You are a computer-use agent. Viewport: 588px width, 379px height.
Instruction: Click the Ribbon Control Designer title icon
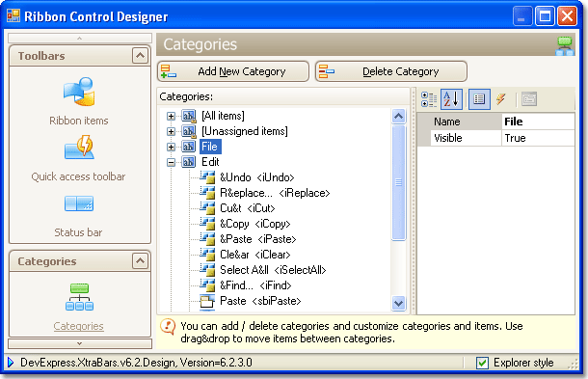(x=13, y=15)
